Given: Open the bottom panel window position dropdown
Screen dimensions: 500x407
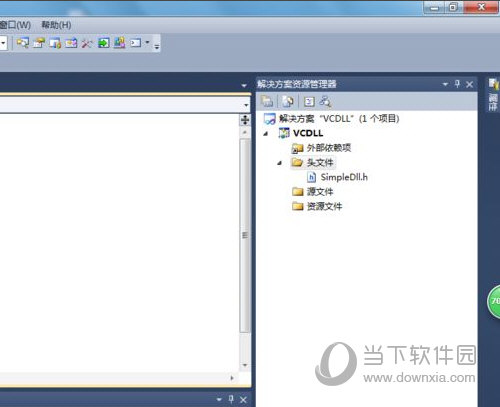Looking at the screenshot, I should tap(219, 399).
